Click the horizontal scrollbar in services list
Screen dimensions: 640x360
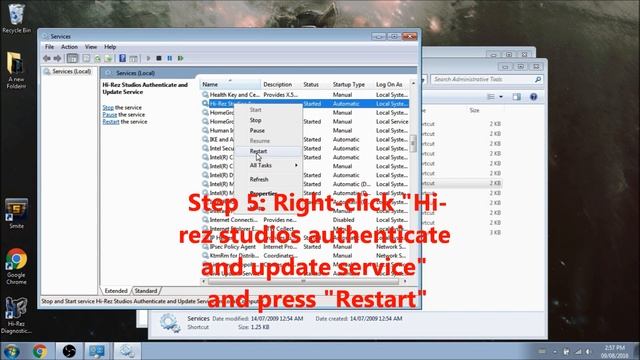[303, 281]
